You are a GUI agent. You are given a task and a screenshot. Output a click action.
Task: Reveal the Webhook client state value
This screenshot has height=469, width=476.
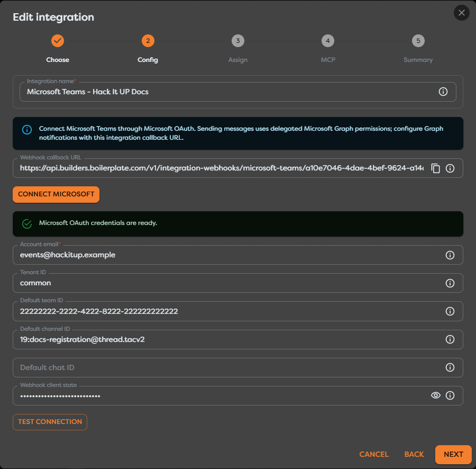tap(436, 395)
